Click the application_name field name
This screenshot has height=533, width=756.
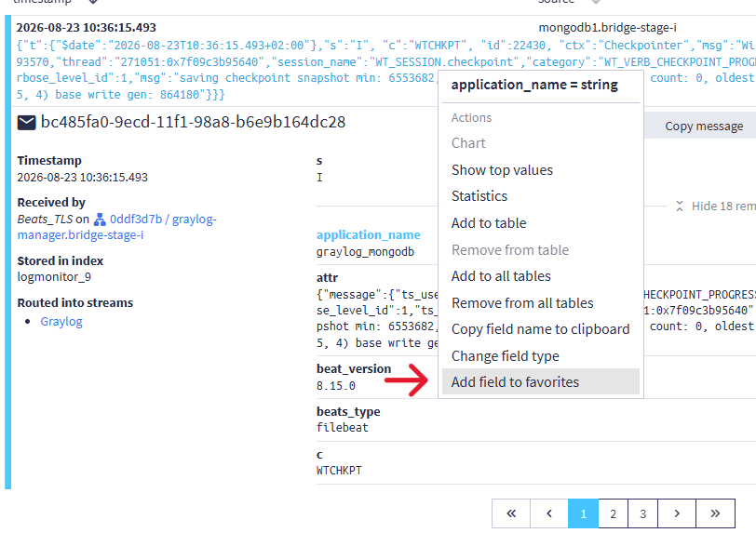click(x=369, y=234)
